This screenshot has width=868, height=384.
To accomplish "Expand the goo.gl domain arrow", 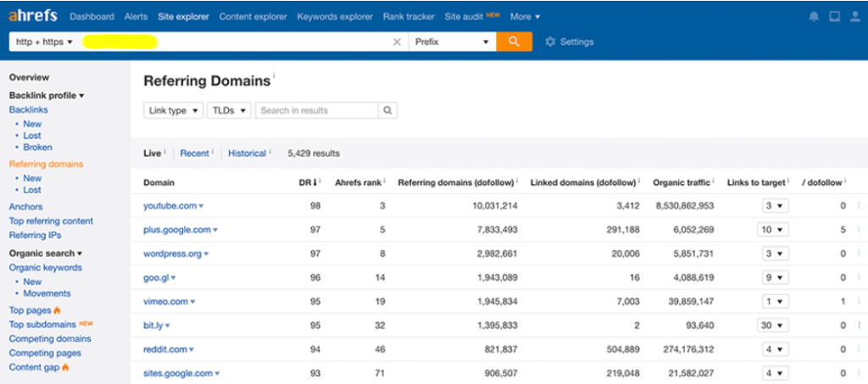I will click(x=173, y=278).
